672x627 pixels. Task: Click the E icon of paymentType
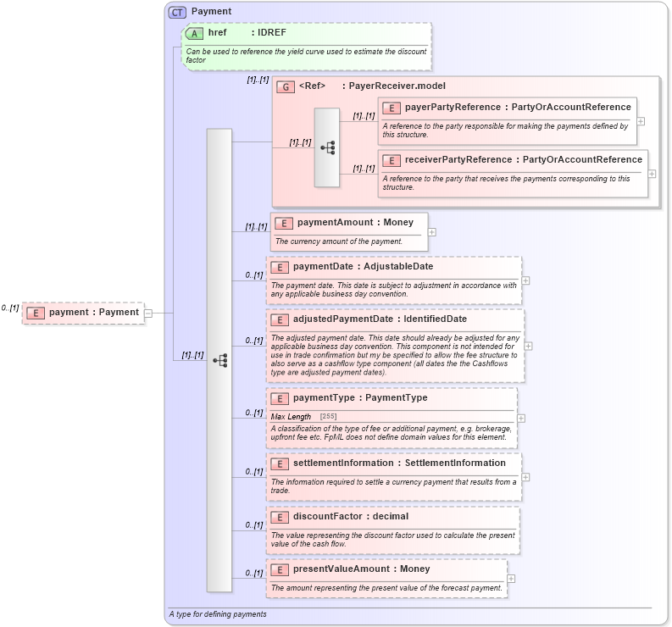[x=280, y=398]
